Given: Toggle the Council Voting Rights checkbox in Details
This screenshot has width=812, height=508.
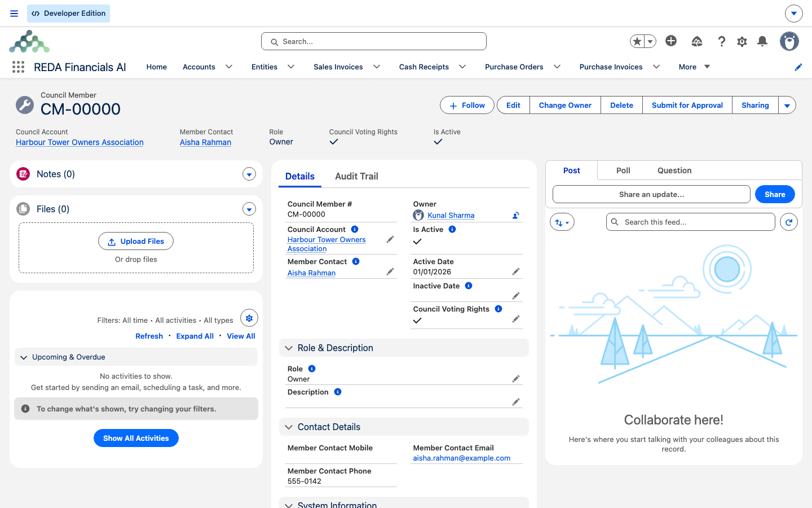Looking at the screenshot, I should (x=417, y=321).
